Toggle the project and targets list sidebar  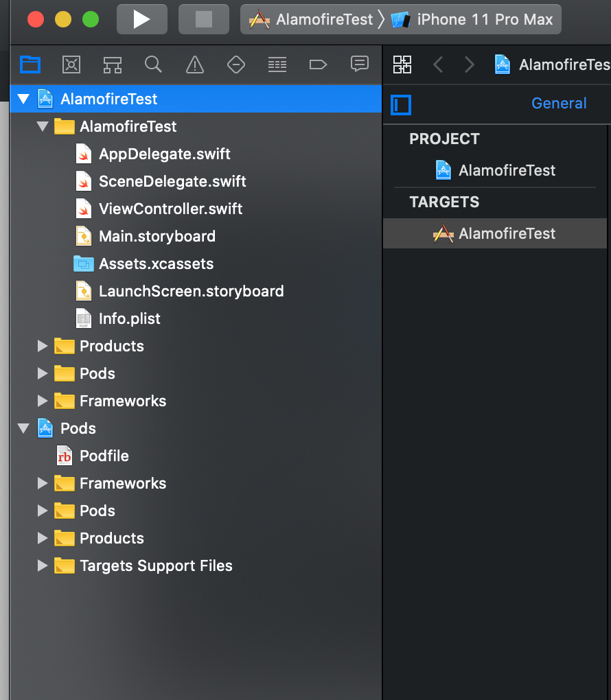(401, 105)
